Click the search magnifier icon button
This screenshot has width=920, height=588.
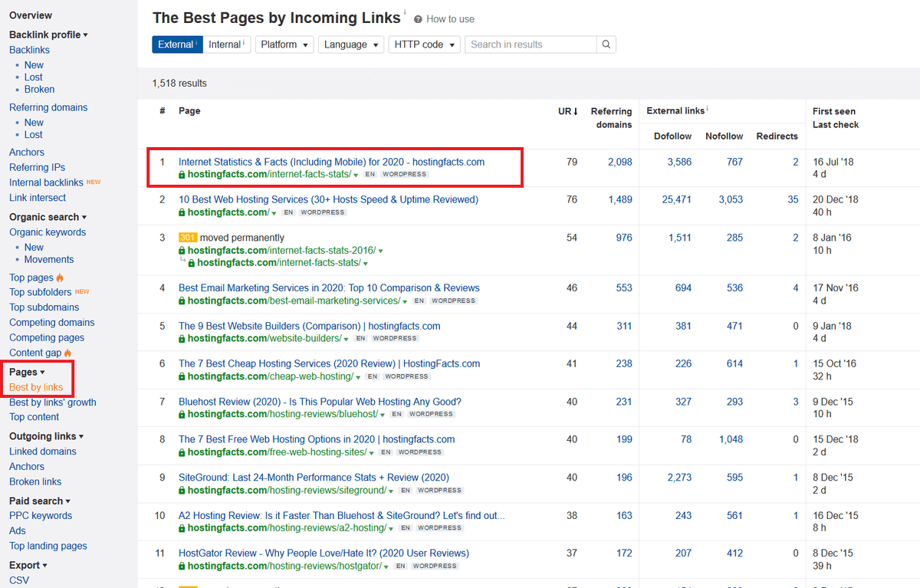point(606,44)
